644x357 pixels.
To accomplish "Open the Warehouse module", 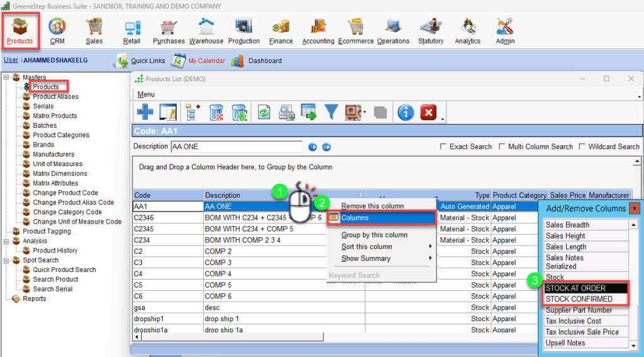I will (206, 31).
